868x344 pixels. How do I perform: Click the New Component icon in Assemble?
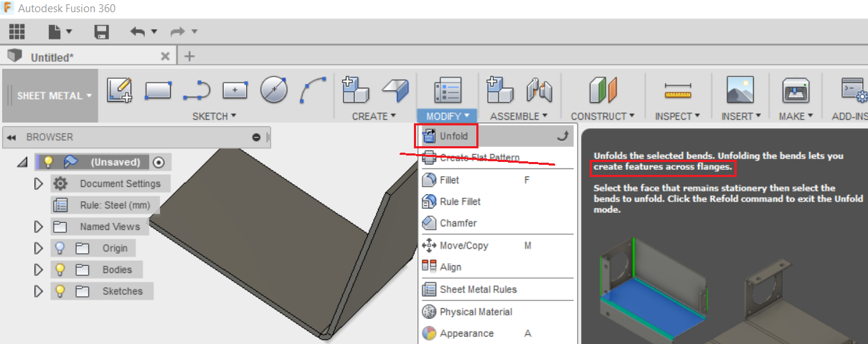click(x=500, y=90)
